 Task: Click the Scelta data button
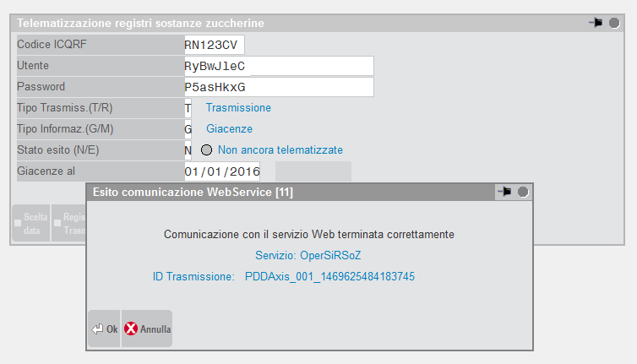[x=31, y=223]
